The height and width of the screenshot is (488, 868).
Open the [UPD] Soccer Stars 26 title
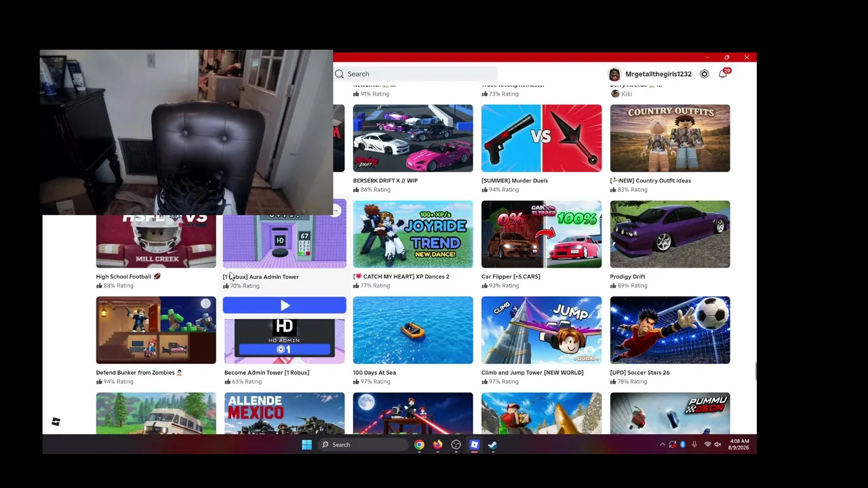click(x=639, y=373)
